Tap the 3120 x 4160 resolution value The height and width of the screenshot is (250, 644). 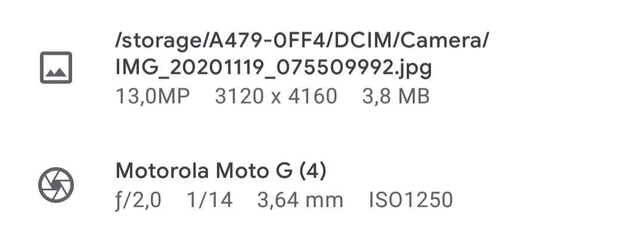coord(276,97)
